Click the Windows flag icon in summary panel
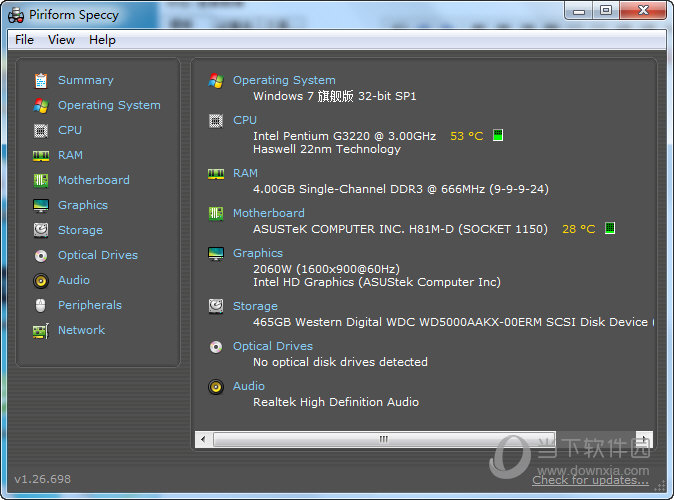The image size is (674, 500). pos(216,80)
